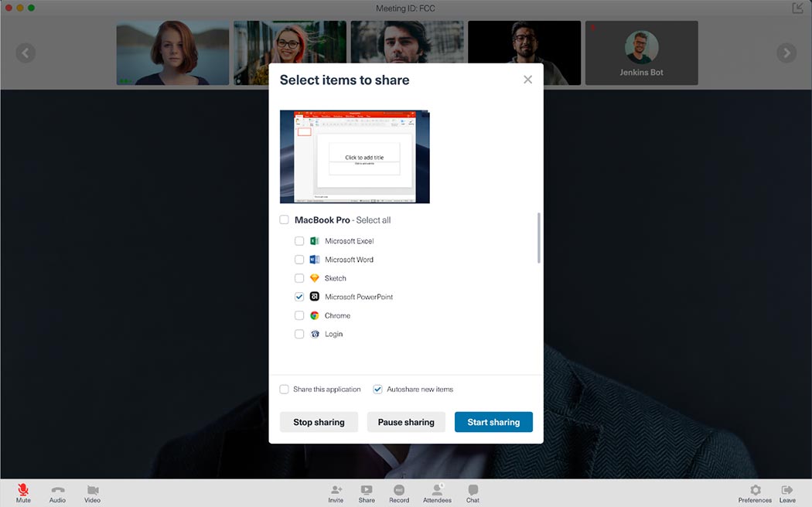
Task: Click the PowerPoint screen preview thumbnail
Action: pyautogui.click(x=354, y=157)
